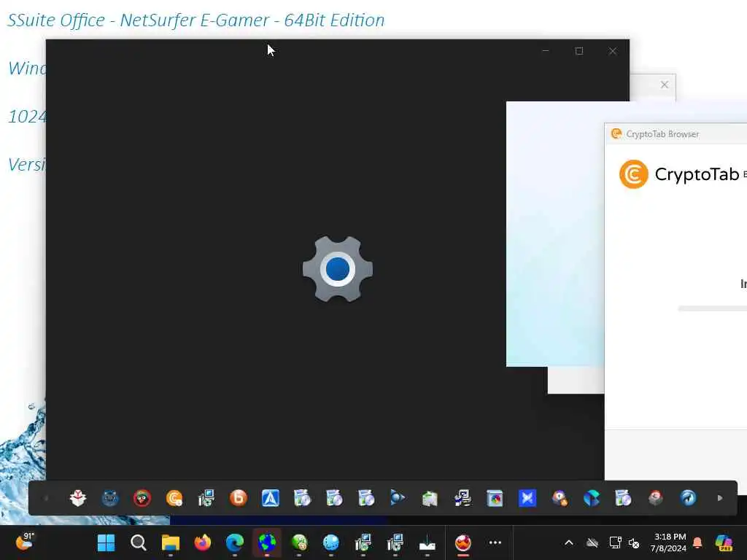Screen dimensions: 747x560
Task: Open the gray-red ball icon in overflow panel
Action: tap(656, 498)
